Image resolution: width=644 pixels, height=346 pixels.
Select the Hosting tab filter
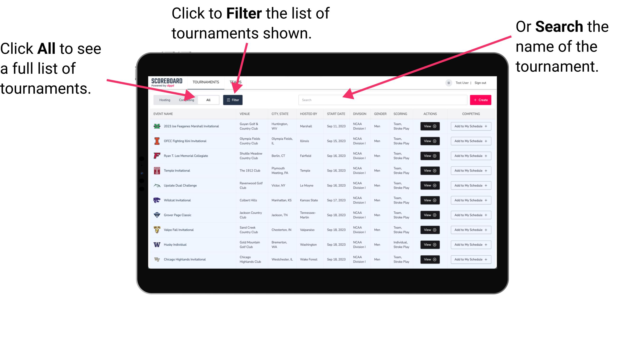[164, 100]
